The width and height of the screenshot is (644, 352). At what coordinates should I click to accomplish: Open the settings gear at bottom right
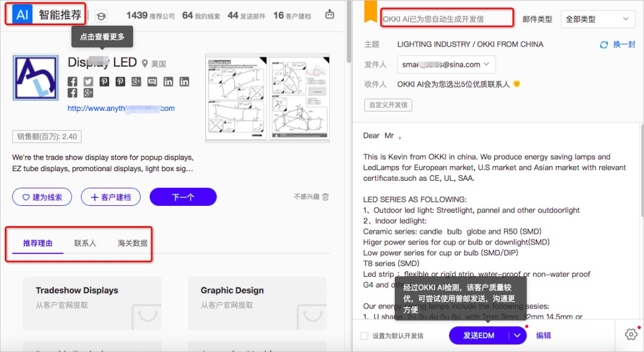tap(630, 335)
